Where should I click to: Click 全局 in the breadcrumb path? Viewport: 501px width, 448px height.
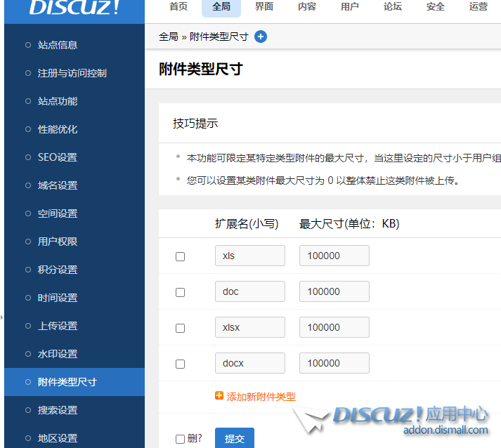pos(169,37)
